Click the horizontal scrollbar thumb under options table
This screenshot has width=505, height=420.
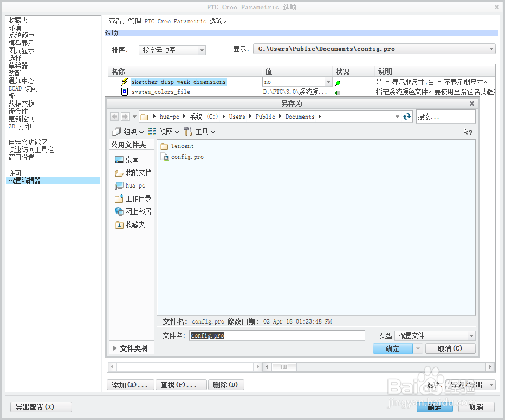[284, 366]
